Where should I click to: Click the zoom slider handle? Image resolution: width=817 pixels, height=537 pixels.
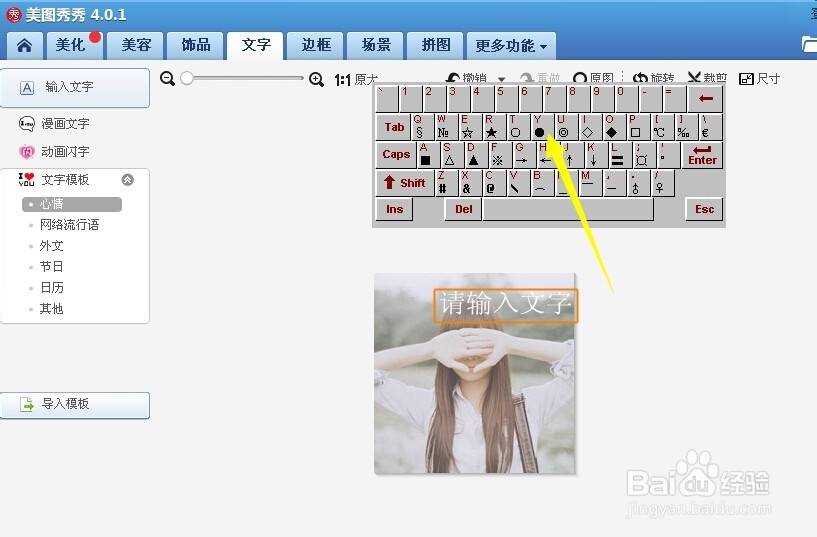[187, 78]
